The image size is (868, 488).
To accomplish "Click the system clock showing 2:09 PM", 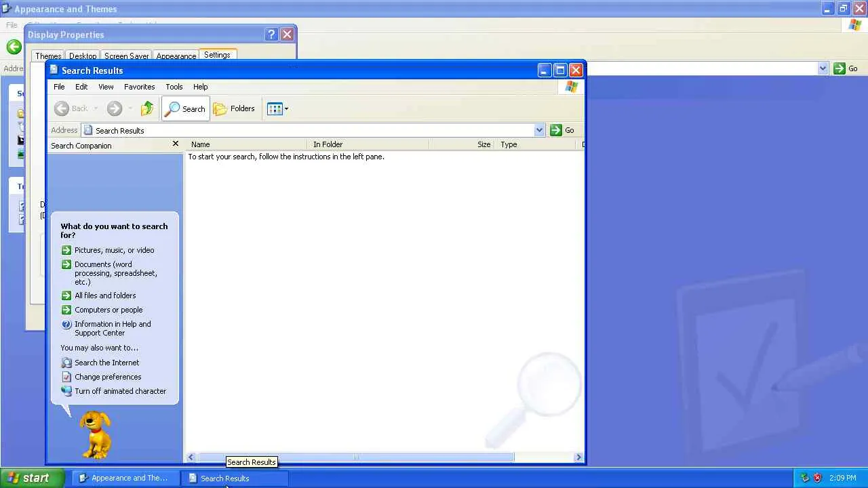I will click(x=843, y=478).
